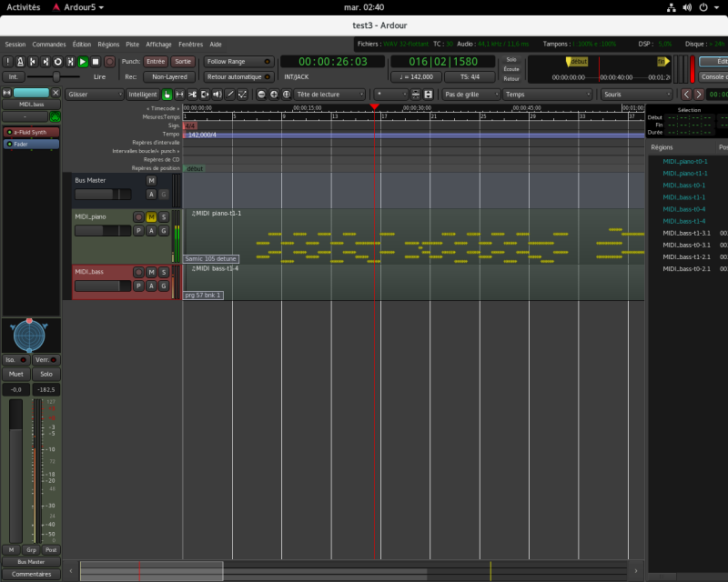728x582 pixels.
Task: Click the Non-Layered record mode button
Action: 169,77
